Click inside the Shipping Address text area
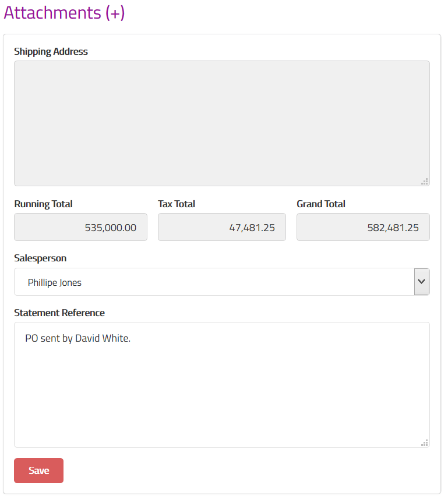This screenshot has height=500, width=448. [221, 123]
